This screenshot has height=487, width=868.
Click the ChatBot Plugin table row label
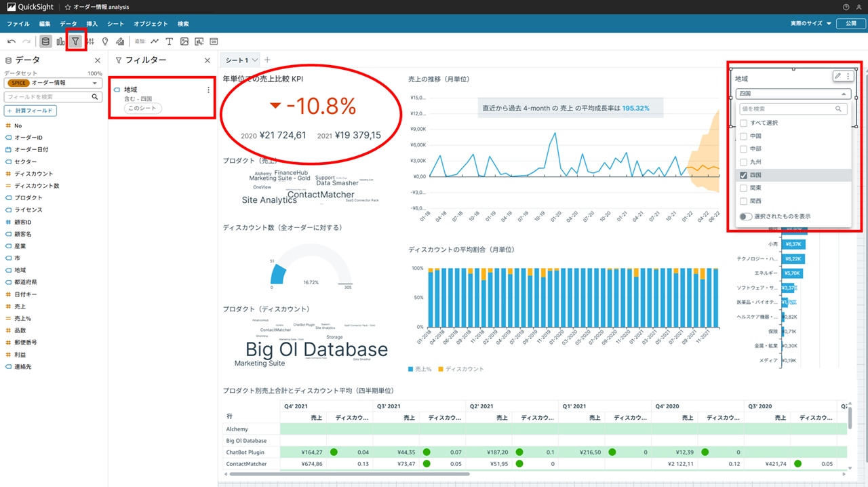click(245, 452)
